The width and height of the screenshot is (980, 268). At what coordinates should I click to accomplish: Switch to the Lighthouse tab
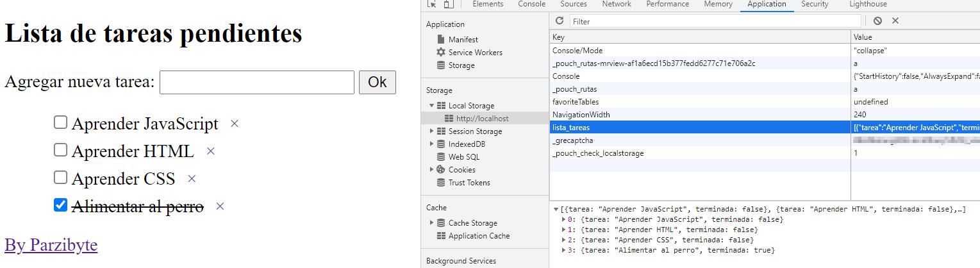coord(868,4)
